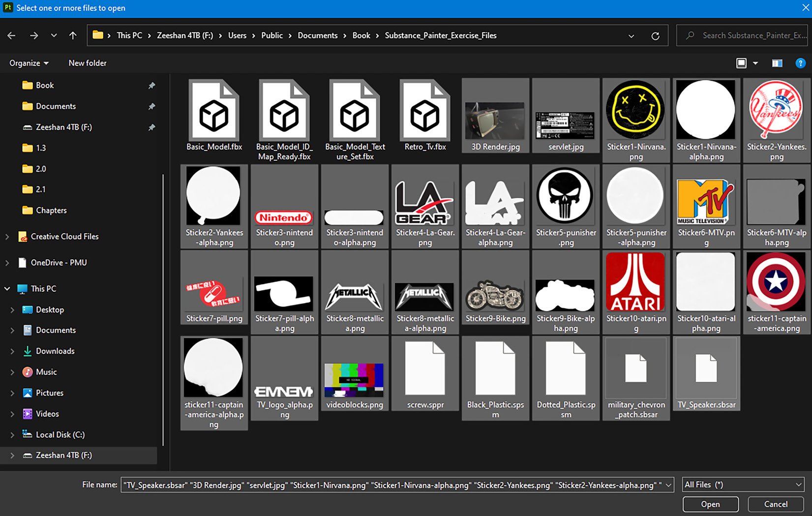812x516 pixels.
Task: Open the Organize menu
Action: 29,63
